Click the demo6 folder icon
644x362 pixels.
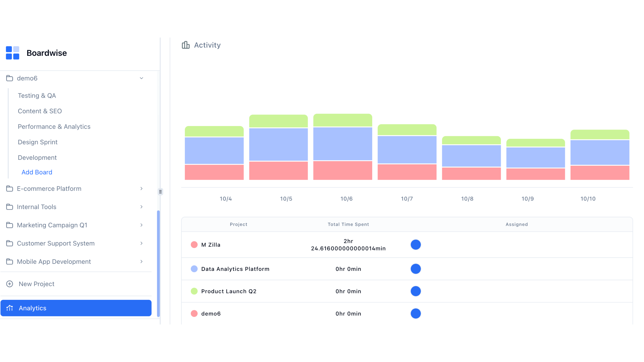10,78
